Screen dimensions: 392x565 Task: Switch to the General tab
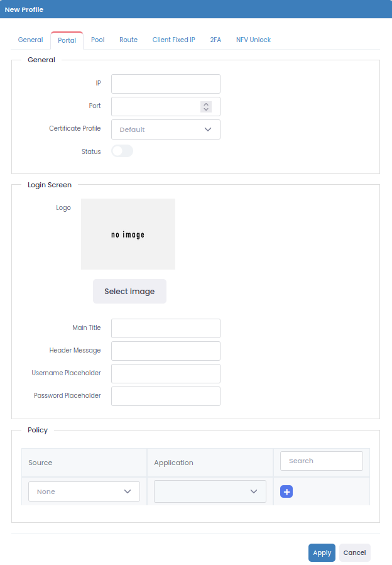30,40
